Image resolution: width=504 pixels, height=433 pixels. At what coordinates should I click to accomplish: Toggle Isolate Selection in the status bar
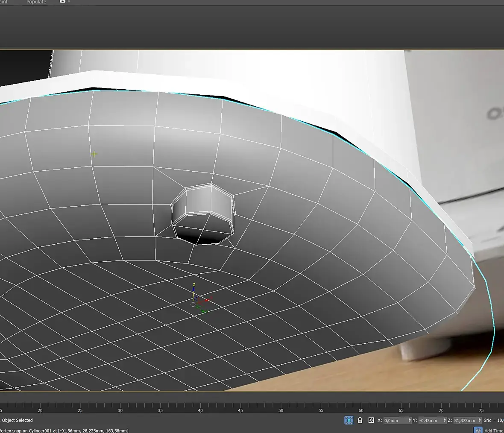(349, 420)
